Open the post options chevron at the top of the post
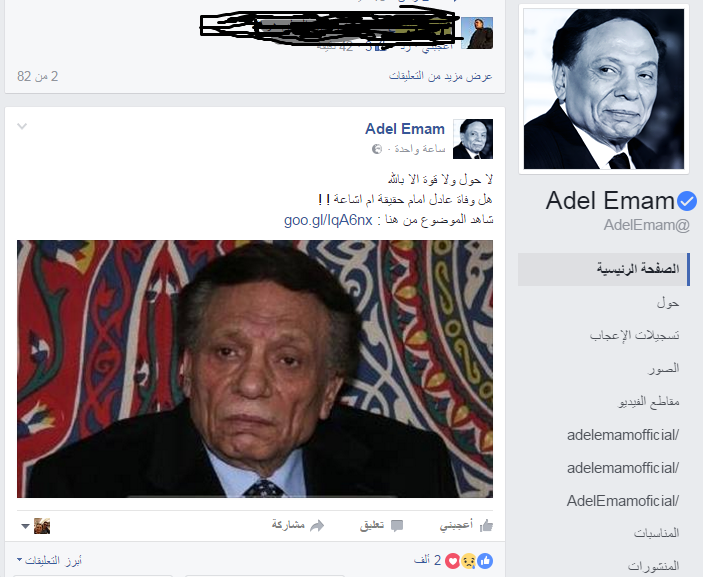Viewport: 703px width, 577px height. pos(22,126)
